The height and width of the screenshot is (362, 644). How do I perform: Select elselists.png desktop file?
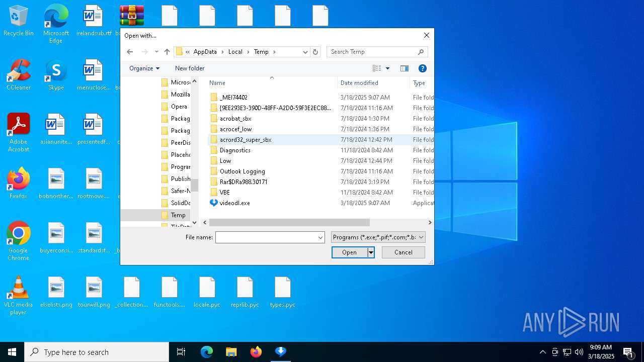(56, 293)
